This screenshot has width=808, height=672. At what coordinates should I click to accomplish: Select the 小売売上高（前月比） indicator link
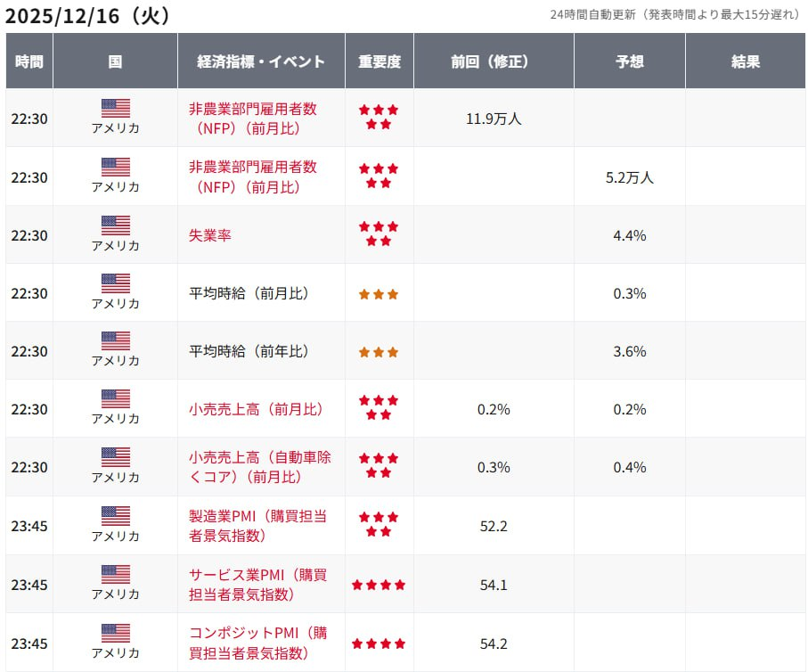click(256, 409)
